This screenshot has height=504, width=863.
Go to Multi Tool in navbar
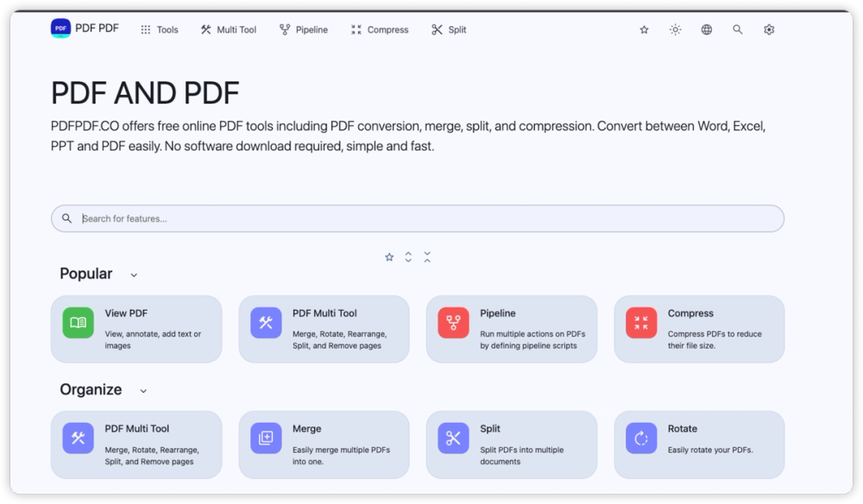pyautogui.click(x=229, y=29)
